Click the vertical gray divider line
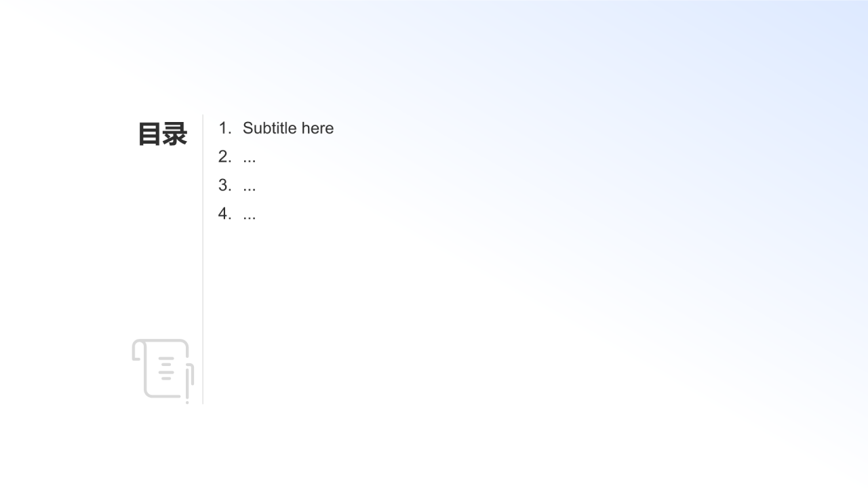The width and height of the screenshot is (868, 488). click(203, 259)
